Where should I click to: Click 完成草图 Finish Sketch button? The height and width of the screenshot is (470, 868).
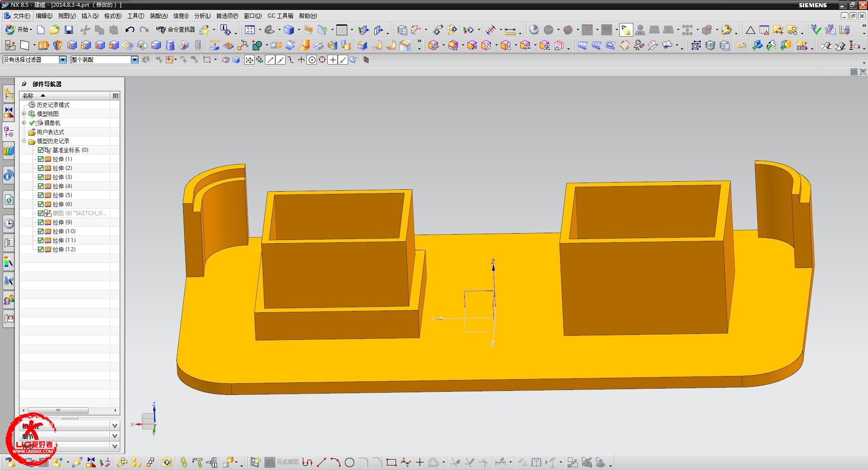pos(282,462)
